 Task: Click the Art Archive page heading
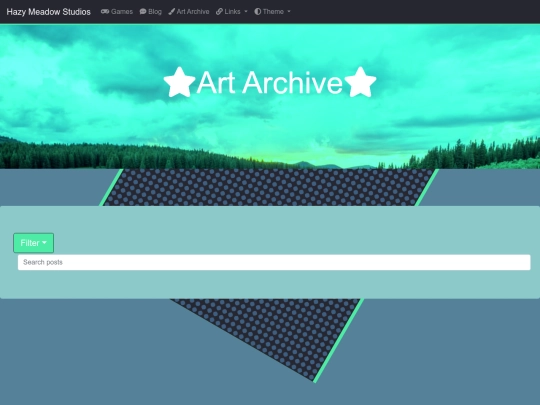click(270, 83)
